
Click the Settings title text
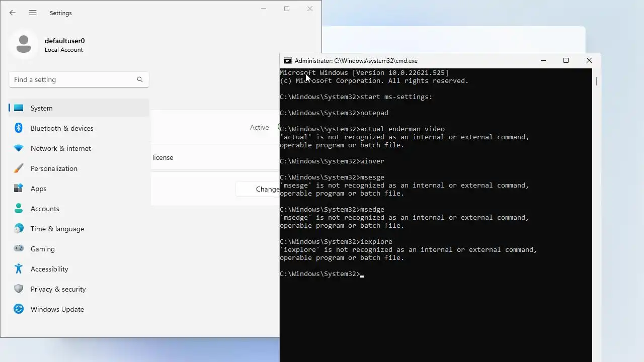[x=61, y=13]
